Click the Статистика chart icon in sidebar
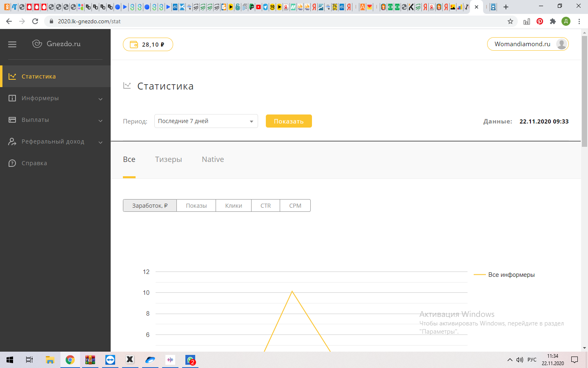This screenshot has height=368, width=588. [12, 76]
